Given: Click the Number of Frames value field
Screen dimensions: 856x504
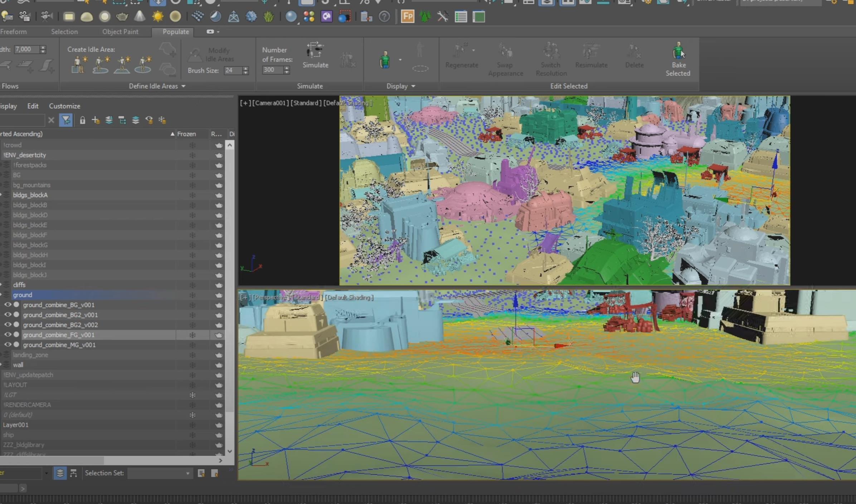Looking at the screenshot, I should point(273,70).
